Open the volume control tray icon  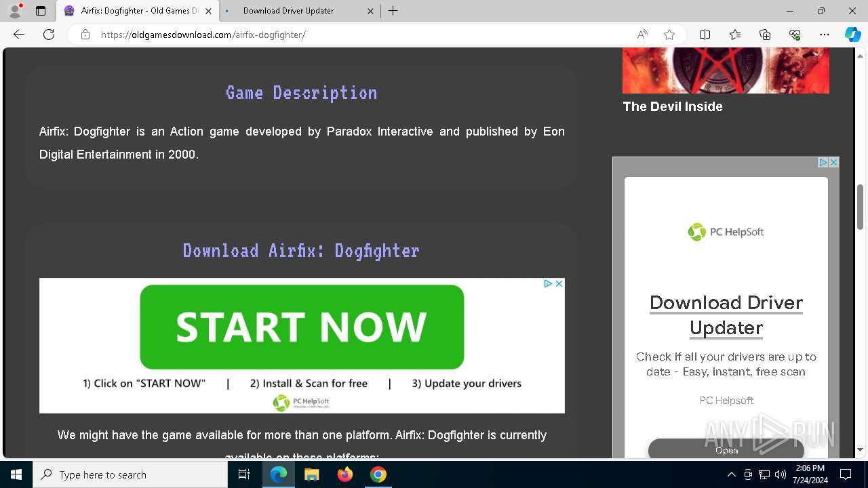click(781, 474)
